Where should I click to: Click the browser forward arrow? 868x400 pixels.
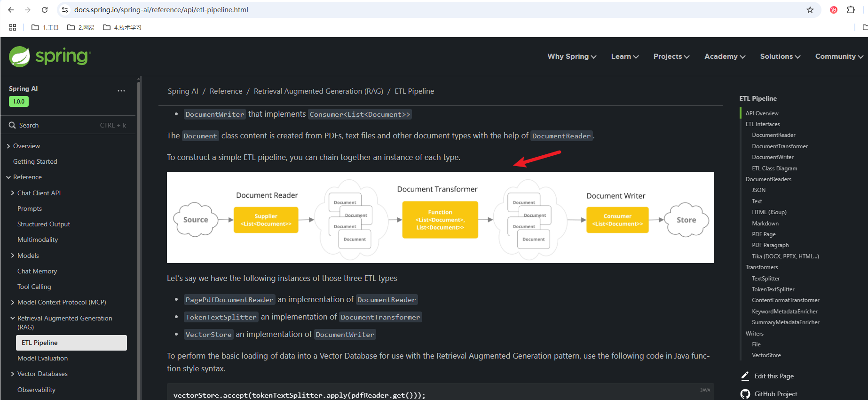[x=28, y=10]
